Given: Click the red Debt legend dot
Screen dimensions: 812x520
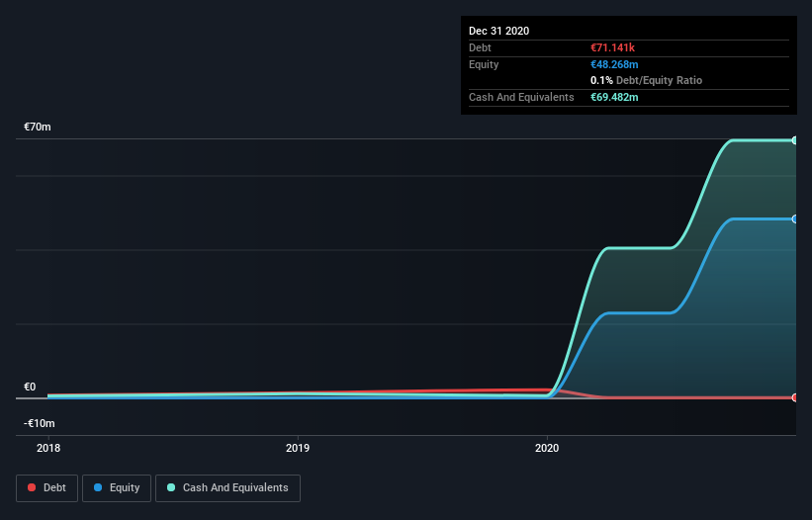Looking at the screenshot, I should pos(32,487).
